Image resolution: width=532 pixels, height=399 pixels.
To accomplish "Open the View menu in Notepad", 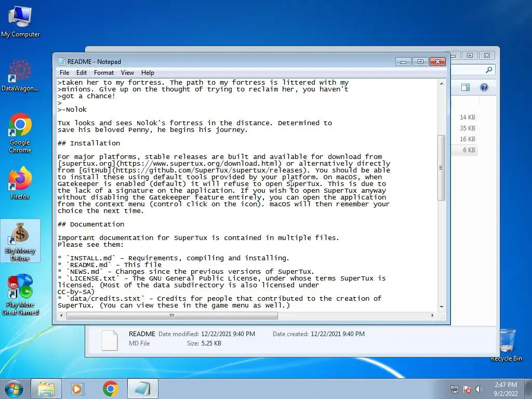I will click(x=128, y=73).
